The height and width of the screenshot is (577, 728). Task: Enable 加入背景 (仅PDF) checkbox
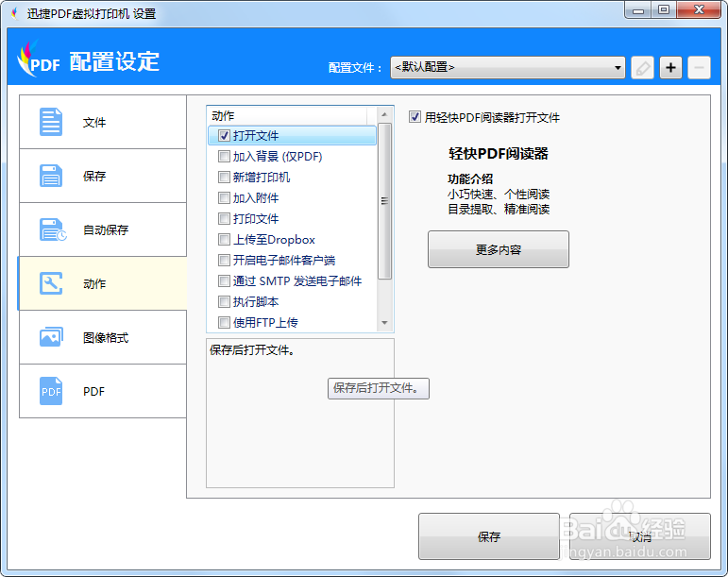coord(224,157)
